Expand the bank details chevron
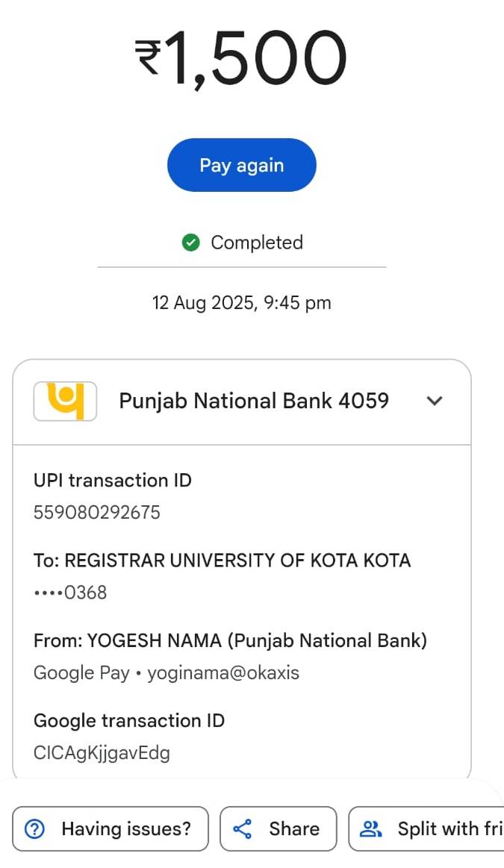Screen dimensions: 504x868 [x=435, y=401]
